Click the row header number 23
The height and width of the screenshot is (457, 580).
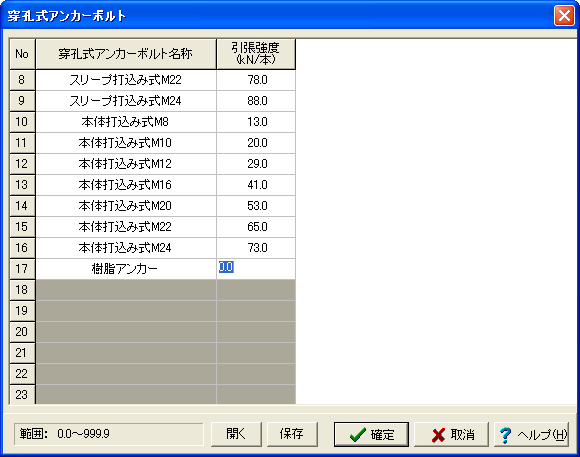point(22,394)
